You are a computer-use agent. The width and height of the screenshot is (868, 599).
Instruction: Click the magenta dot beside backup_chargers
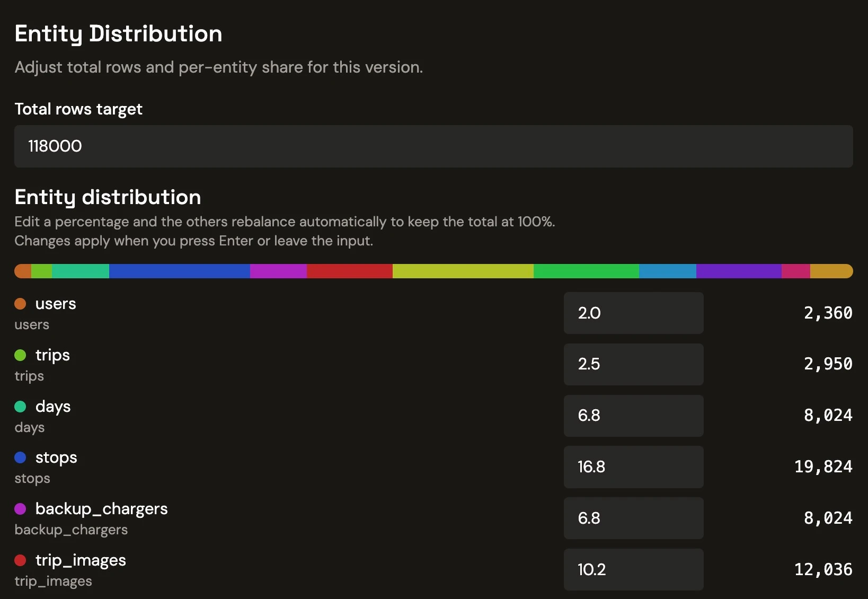click(x=21, y=509)
